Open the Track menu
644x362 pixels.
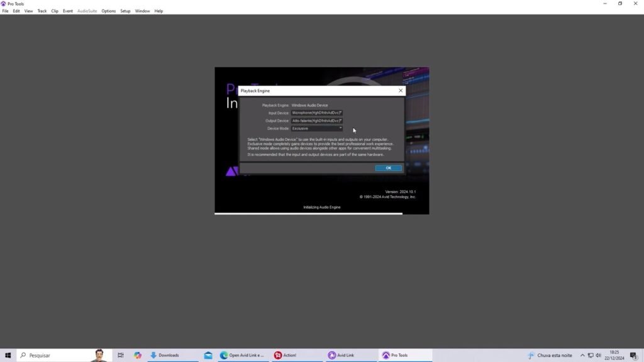[42, 11]
